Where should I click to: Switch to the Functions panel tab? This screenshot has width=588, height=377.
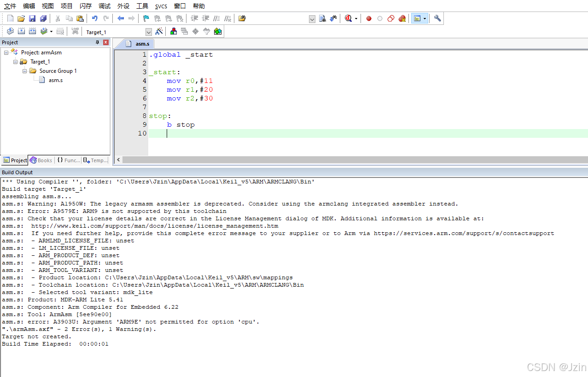[x=68, y=160]
